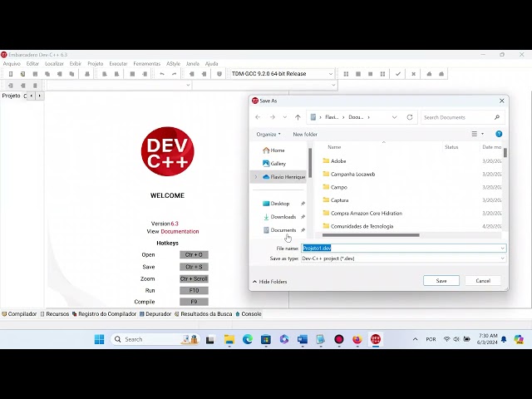Open Firefox from the taskbar
Viewport: 532px width, 399px height.
[x=357, y=339]
